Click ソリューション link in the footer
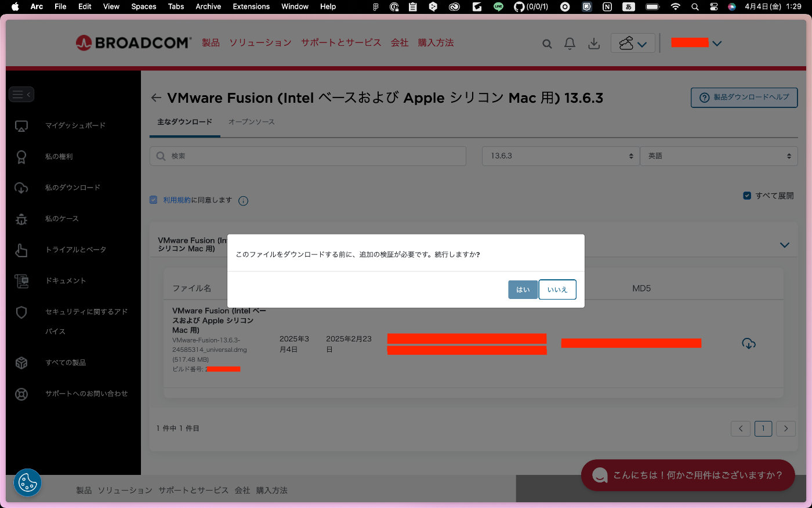This screenshot has height=508, width=812. (125, 491)
